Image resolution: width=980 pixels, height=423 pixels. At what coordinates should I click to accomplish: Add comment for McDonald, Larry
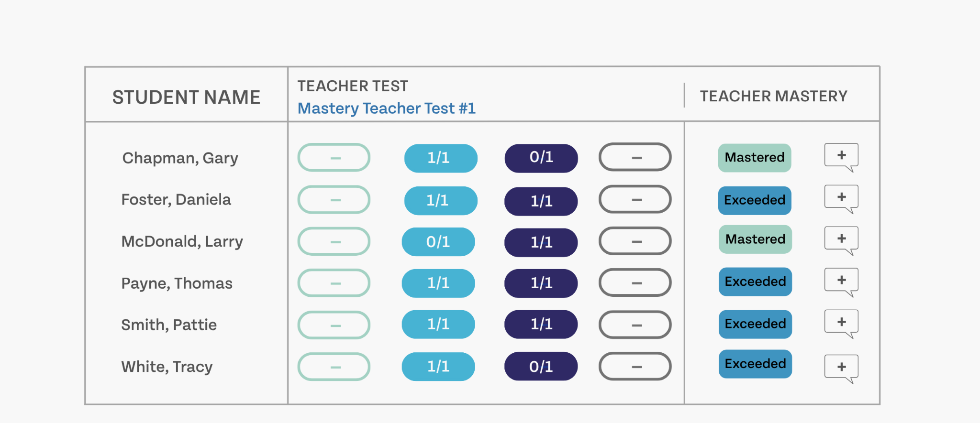point(841,240)
